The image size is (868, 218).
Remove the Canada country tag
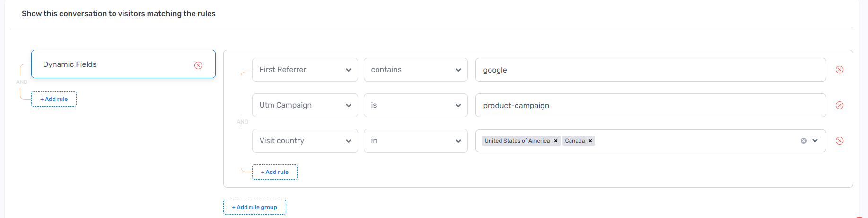click(590, 141)
